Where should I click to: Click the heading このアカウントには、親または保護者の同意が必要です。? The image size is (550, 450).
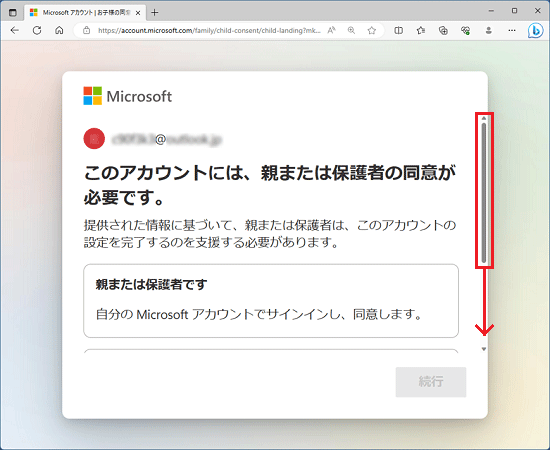[x=269, y=185]
